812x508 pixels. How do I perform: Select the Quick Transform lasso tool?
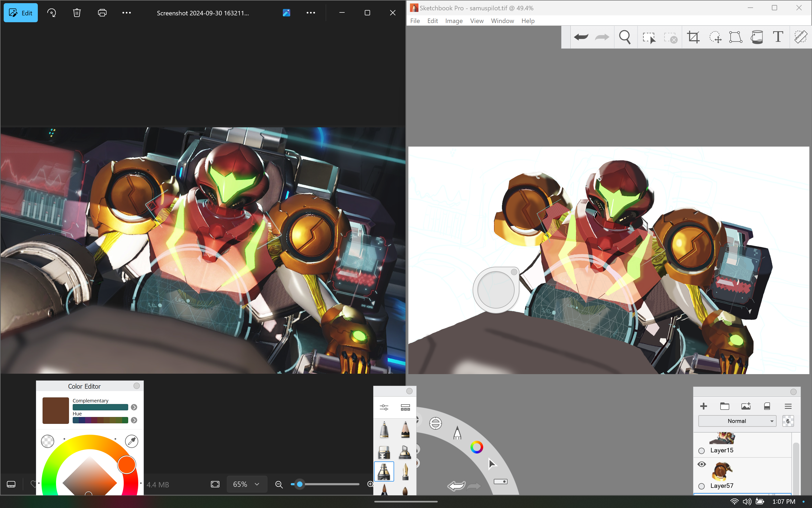tap(715, 37)
